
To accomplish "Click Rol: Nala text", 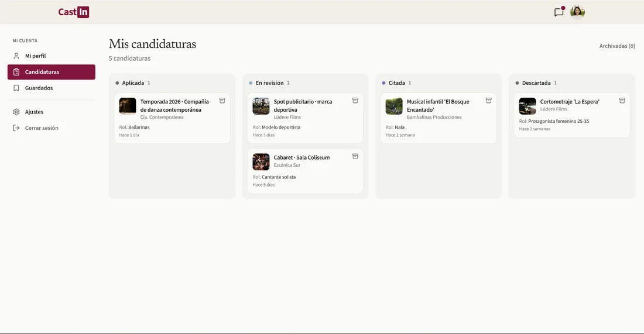I will (x=395, y=127).
